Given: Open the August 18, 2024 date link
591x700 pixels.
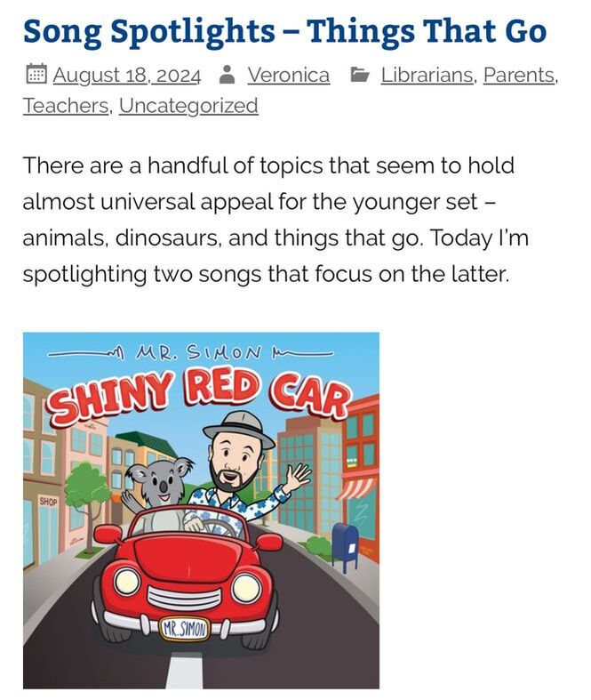Looking at the screenshot, I should [127, 75].
